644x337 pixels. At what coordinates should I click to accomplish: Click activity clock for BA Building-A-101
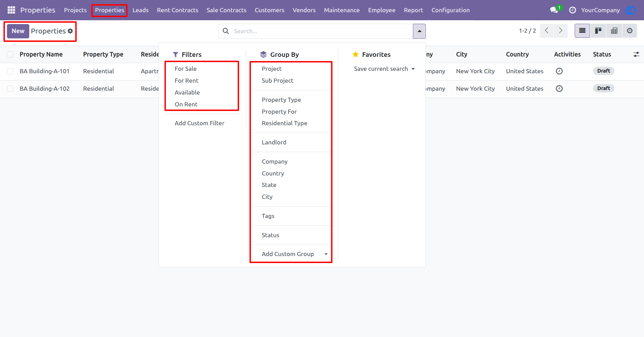(x=559, y=71)
